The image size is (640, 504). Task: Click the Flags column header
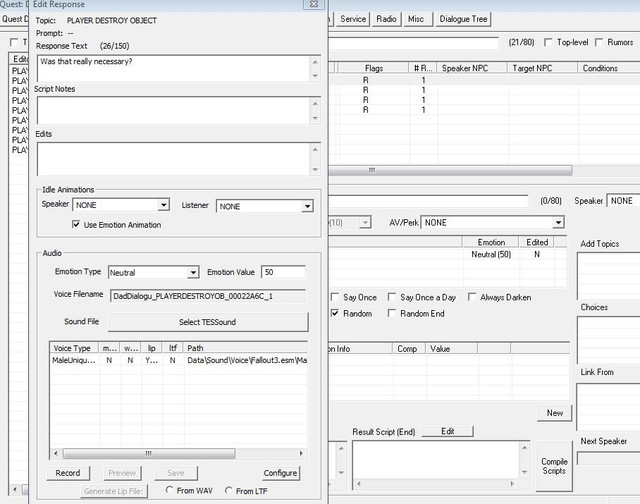pyautogui.click(x=373, y=68)
